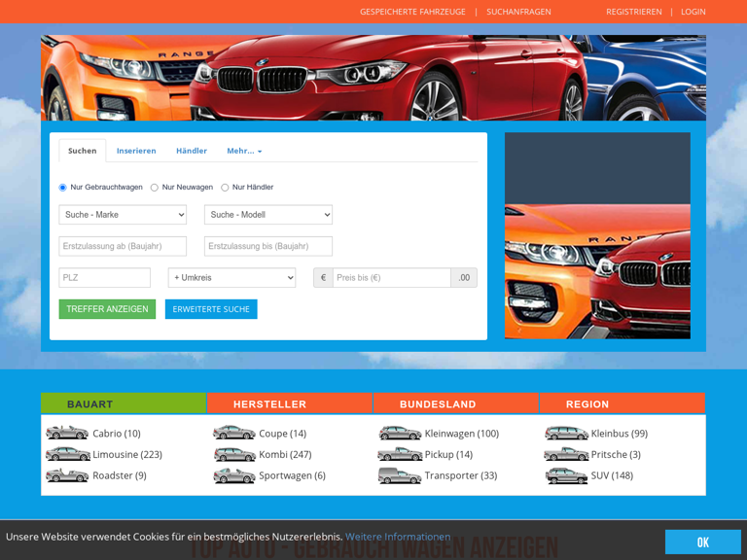Image resolution: width=747 pixels, height=560 pixels.
Task: Click the Transporter (33) link
Action: click(461, 475)
